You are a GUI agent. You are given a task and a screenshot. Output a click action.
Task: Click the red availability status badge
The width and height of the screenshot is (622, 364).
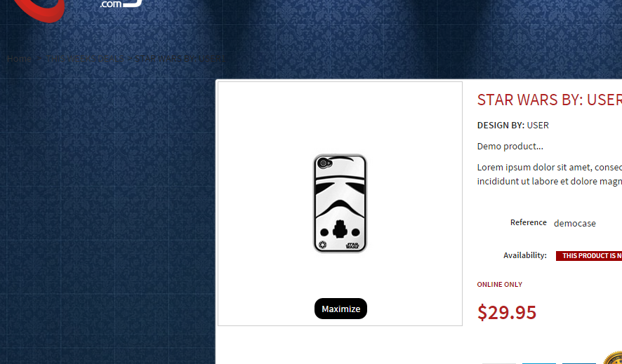click(x=589, y=256)
